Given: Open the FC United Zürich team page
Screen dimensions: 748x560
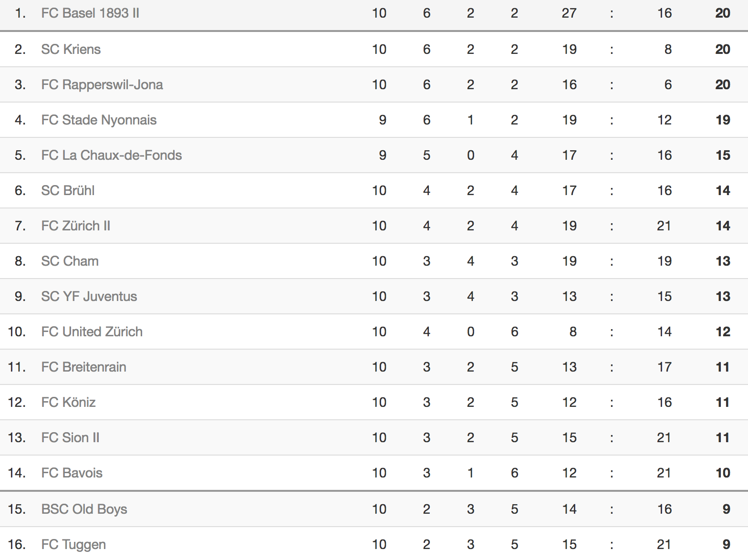Looking at the screenshot, I should tap(92, 332).
